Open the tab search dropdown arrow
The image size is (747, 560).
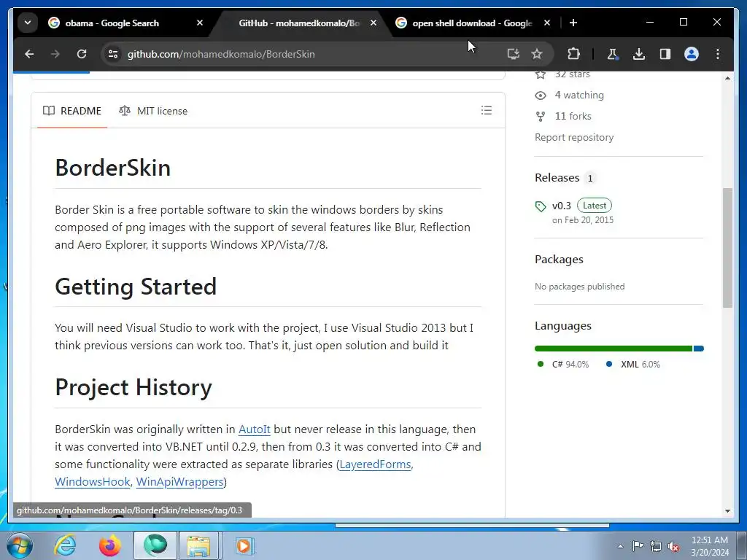28,23
